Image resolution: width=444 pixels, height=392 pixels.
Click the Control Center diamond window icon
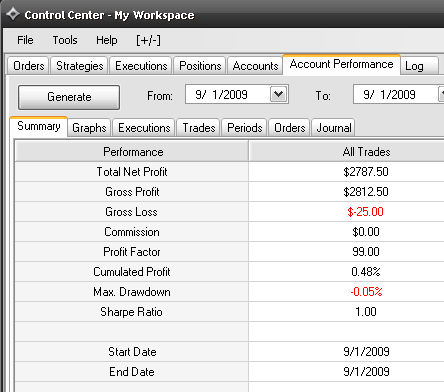click(13, 14)
